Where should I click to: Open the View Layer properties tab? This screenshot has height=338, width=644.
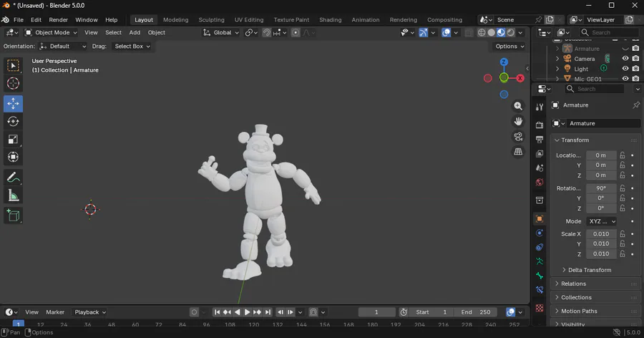point(540,154)
